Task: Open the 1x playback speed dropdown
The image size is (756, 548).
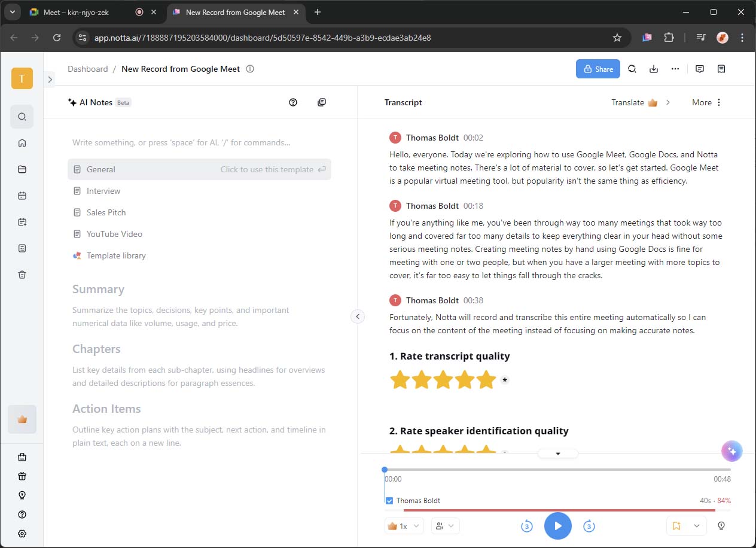Action: pos(404,526)
